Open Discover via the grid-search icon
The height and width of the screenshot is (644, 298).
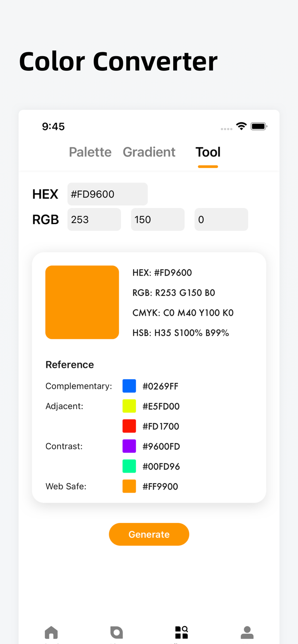[x=181, y=632]
